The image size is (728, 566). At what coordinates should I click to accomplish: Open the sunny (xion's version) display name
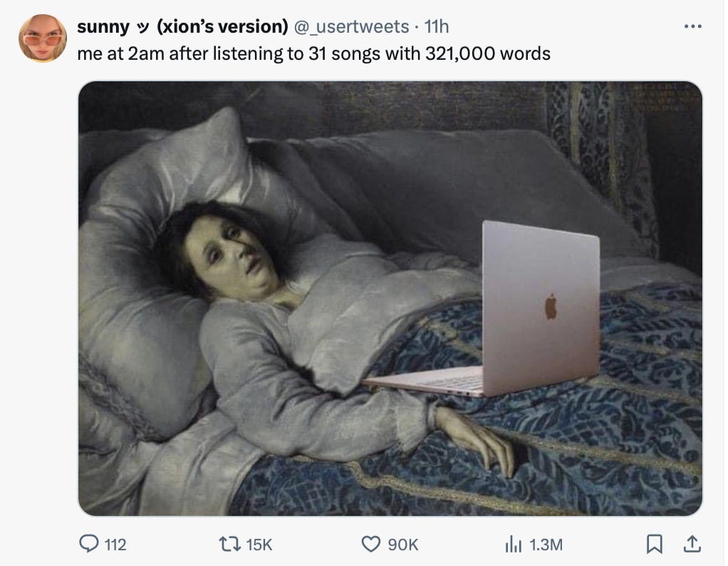182,26
